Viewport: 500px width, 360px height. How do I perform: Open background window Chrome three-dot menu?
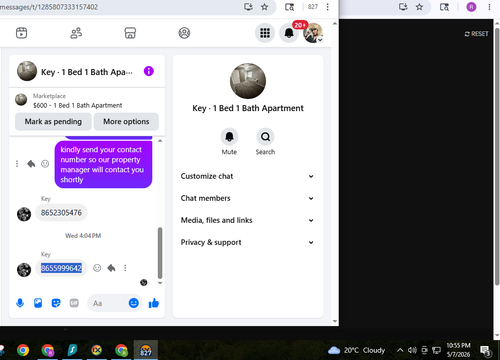pyautogui.click(x=489, y=7)
